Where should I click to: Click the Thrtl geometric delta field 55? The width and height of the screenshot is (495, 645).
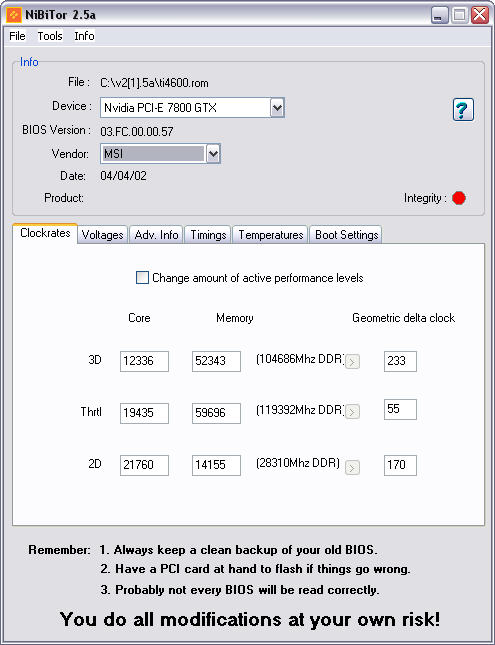pyautogui.click(x=400, y=409)
